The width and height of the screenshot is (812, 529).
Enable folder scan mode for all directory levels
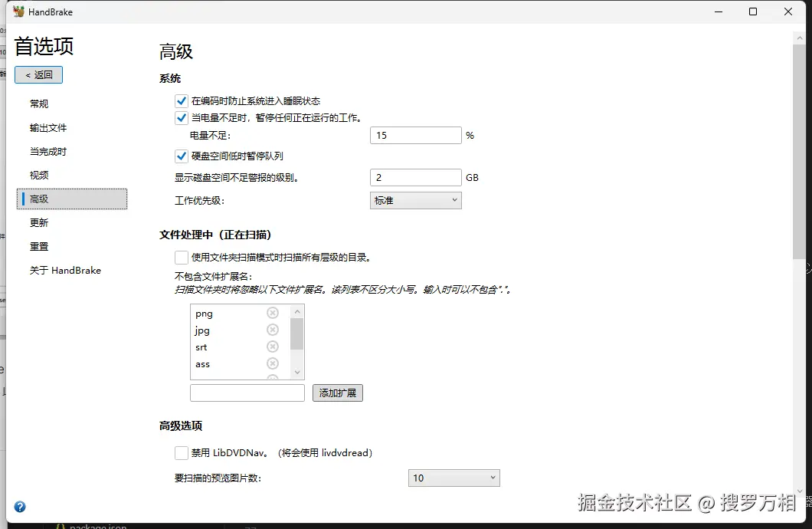point(182,257)
